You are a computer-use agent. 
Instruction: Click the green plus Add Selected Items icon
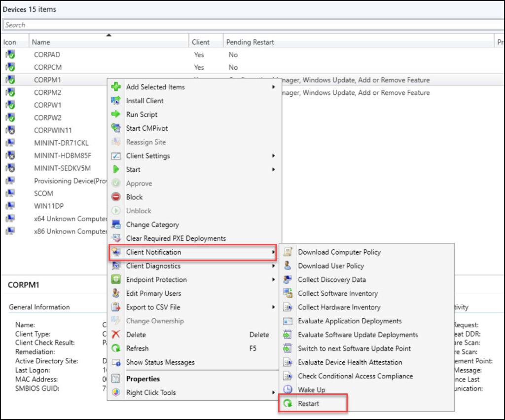tap(116, 87)
